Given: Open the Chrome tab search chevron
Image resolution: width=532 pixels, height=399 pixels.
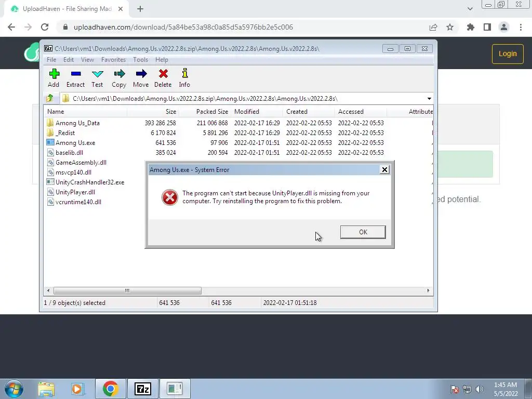Looking at the screenshot, I should 470,9.
